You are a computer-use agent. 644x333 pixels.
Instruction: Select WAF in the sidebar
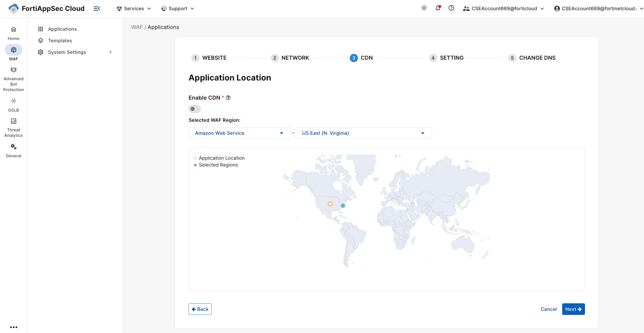pyautogui.click(x=14, y=53)
